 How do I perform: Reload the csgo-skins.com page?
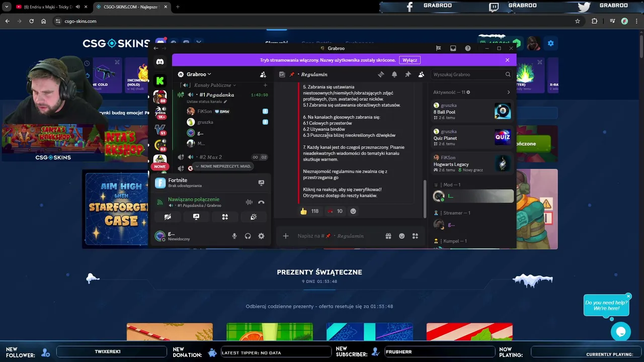point(31,21)
